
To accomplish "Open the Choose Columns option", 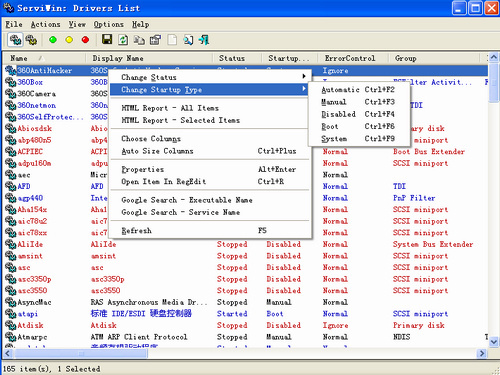I will (x=210, y=139).
